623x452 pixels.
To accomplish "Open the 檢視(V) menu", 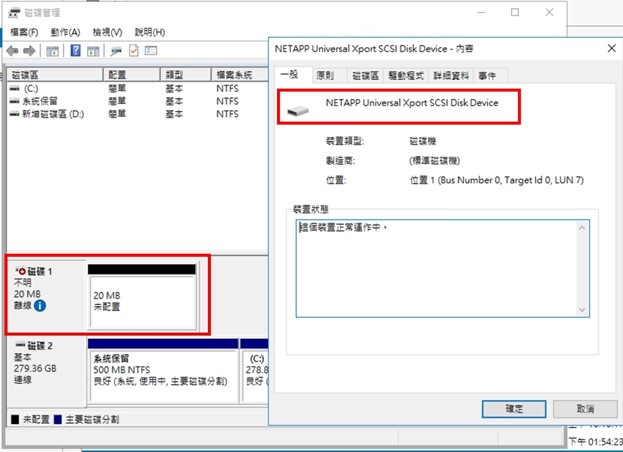I will point(107,32).
